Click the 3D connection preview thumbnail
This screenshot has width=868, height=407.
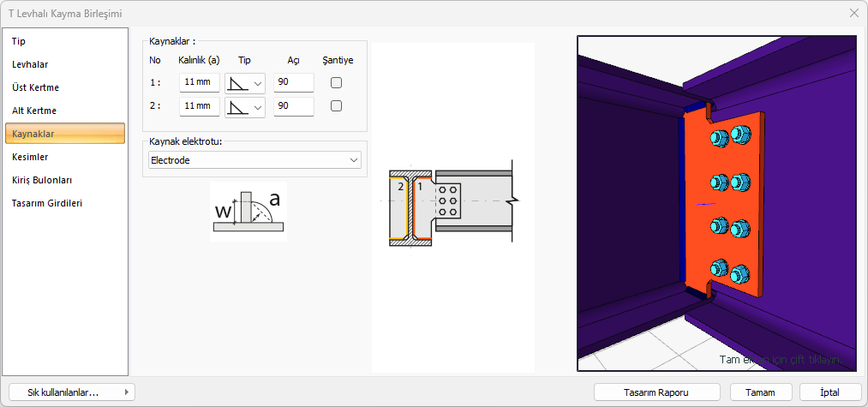coord(717,203)
